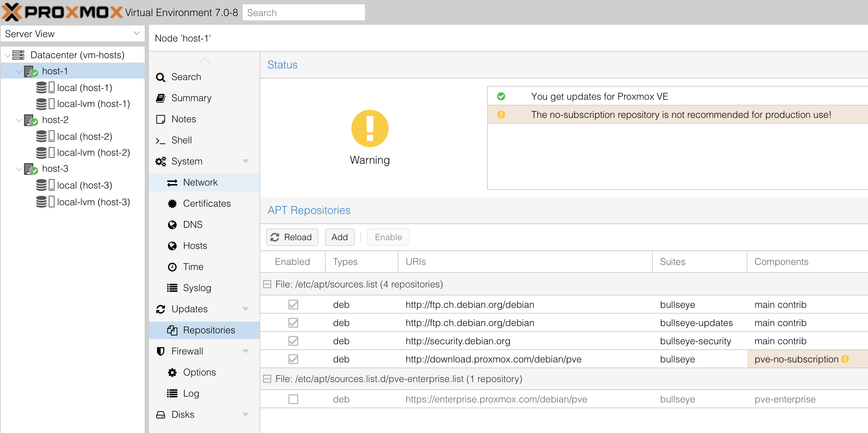The image size is (868, 433).
Task: Click the Firewall shield icon
Action: point(160,351)
